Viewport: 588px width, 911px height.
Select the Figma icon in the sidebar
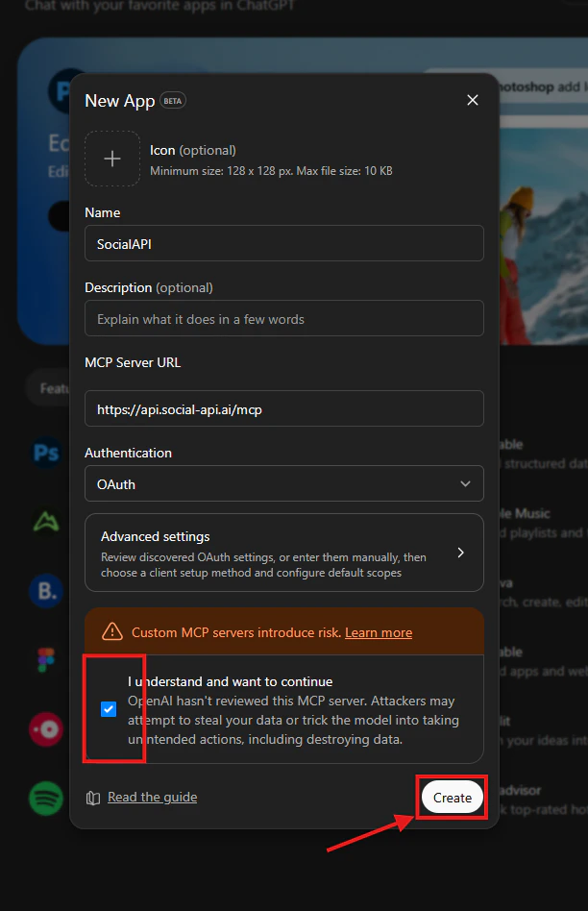point(45,660)
